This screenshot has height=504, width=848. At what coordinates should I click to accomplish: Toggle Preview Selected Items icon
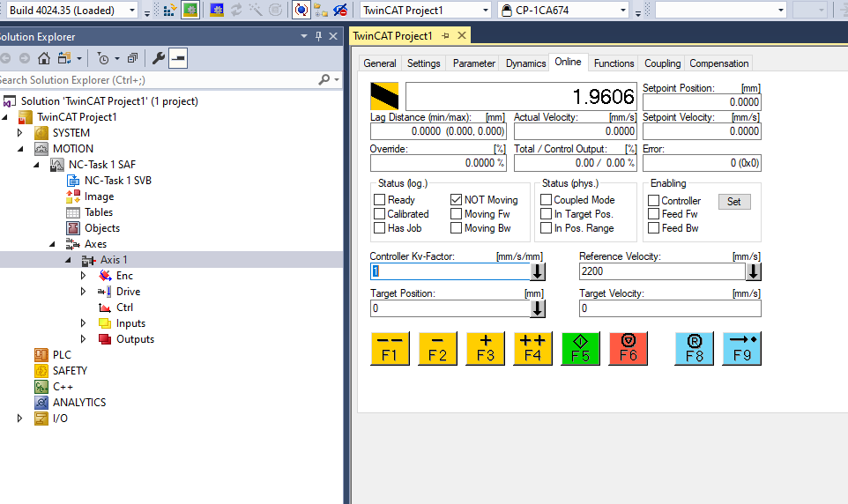click(x=178, y=58)
